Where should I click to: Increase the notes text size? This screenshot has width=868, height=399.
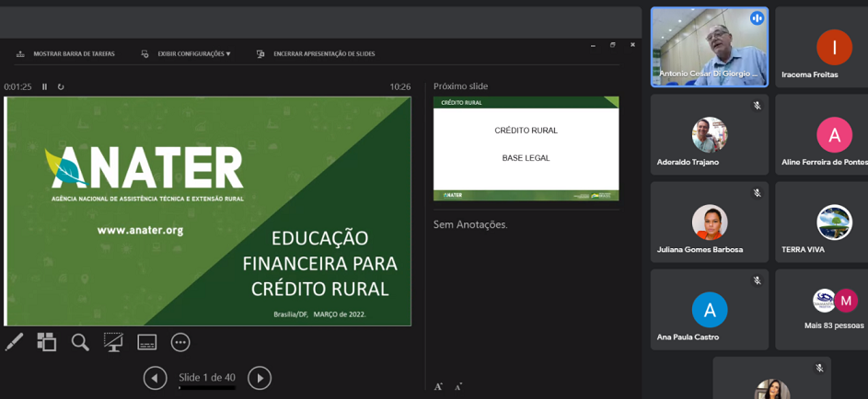(x=438, y=387)
